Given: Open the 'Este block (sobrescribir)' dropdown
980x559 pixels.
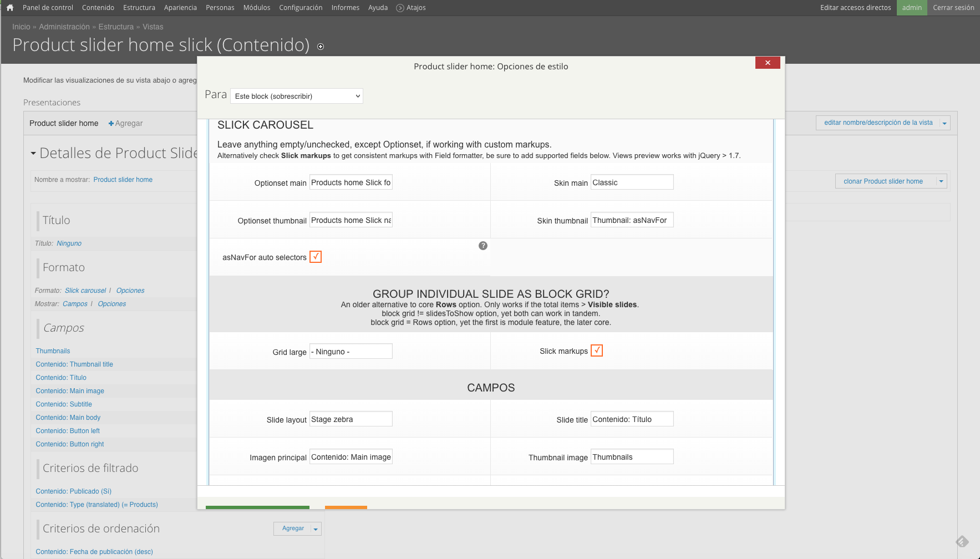Looking at the screenshot, I should (x=296, y=95).
